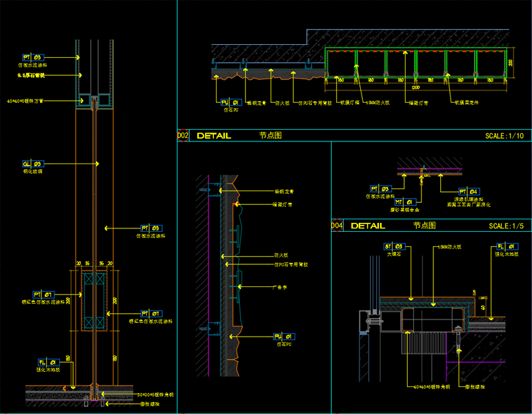Image resolution: width=532 pixels, height=414 pixels.
Task: Click 18MM防火板 label in D02 detail
Action: pyautogui.click(x=378, y=103)
